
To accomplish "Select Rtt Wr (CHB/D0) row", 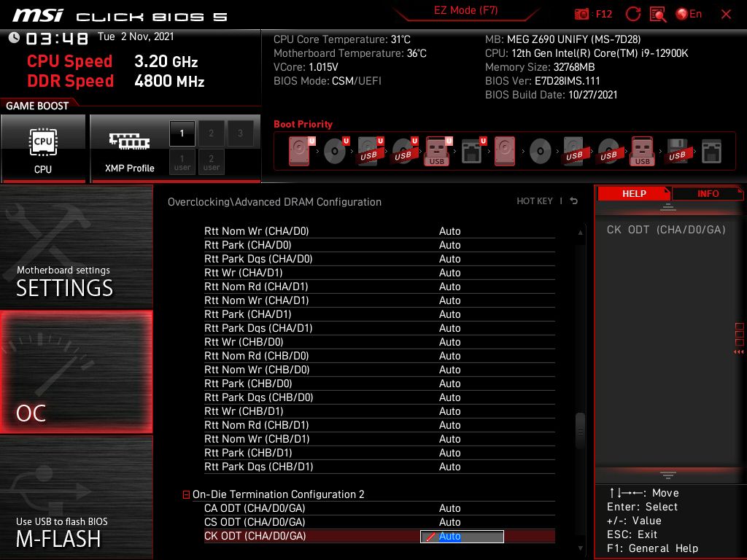I will click(x=379, y=343).
